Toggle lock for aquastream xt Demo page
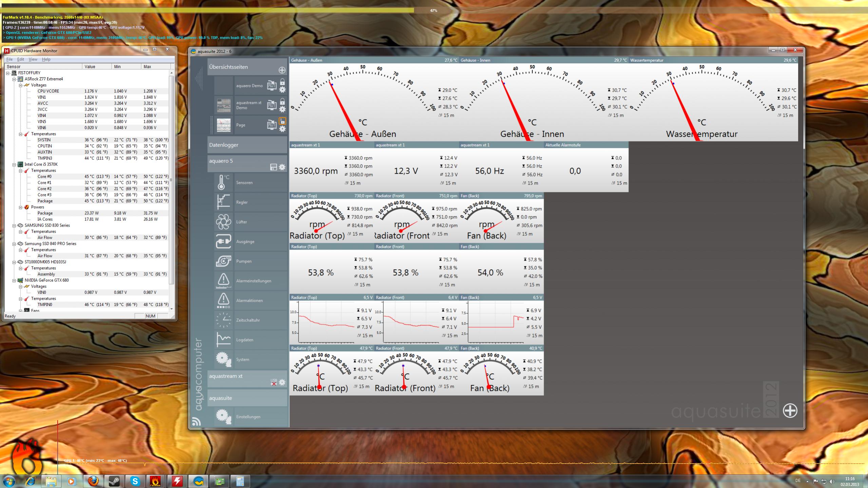This screenshot has height=488, width=868. tap(282, 101)
